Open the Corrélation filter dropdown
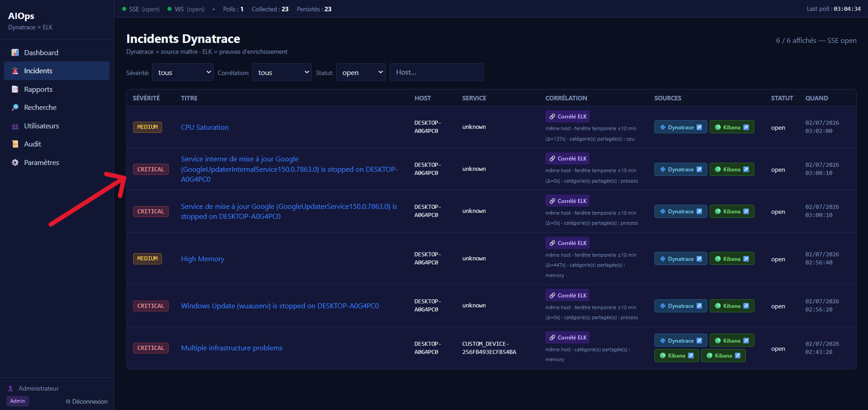This screenshot has height=410, width=868. click(x=282, y=72)
